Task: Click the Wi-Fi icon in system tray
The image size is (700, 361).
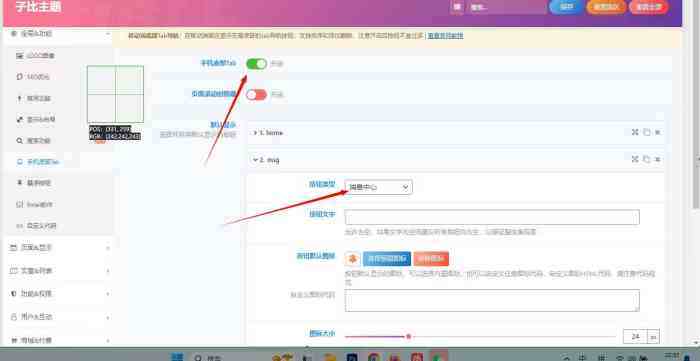Action: point(620,357)
